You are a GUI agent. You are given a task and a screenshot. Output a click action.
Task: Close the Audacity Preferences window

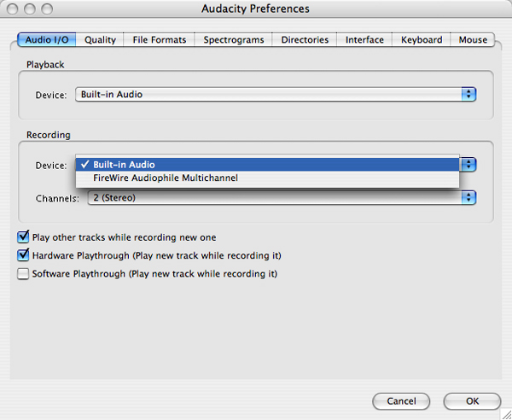click(13, 9)
